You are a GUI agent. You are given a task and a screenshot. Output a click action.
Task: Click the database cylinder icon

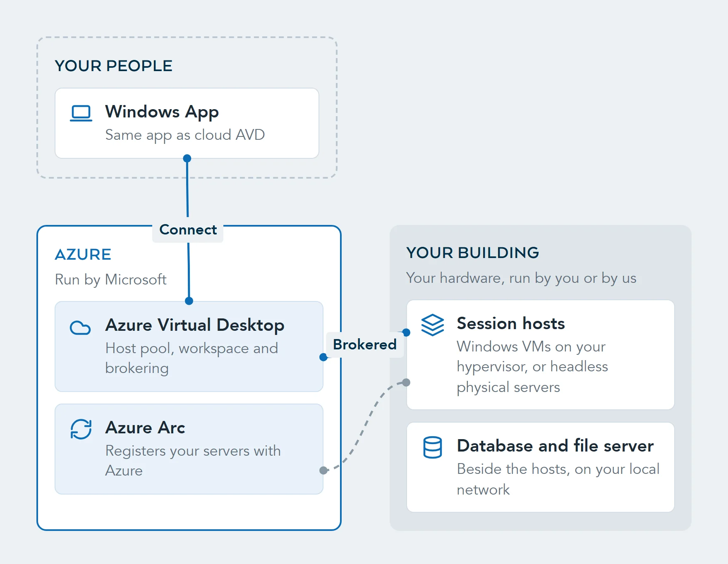pyautogui.click(x=433, y=447)
